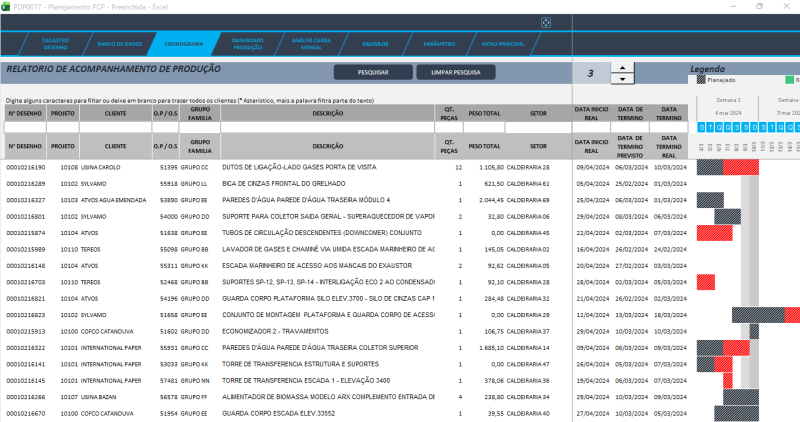This screenshot has height=422, width=800.
Task: Decrease the week number with the down arrow
Action: click(x=621, y=79)
